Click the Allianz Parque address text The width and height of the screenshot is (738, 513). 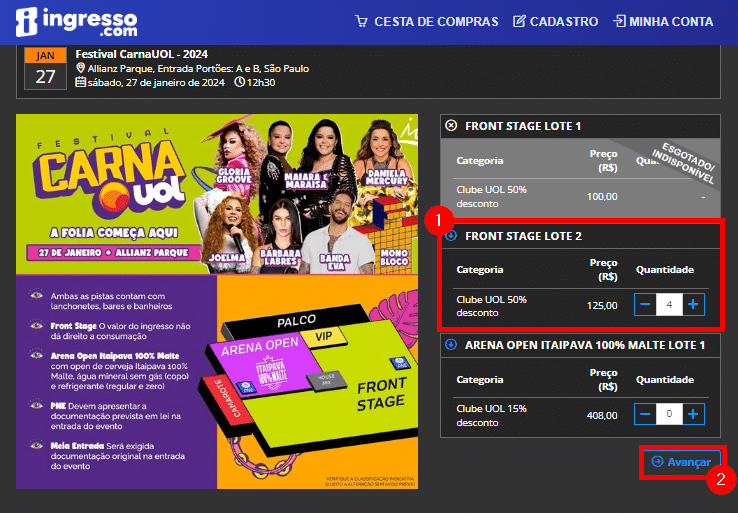(198, 69)
